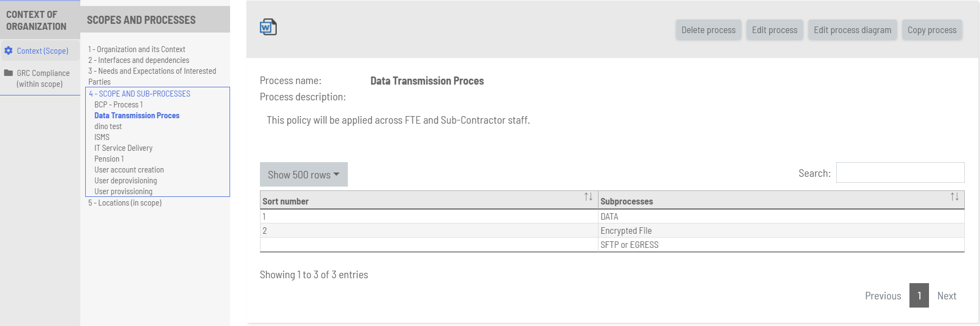Viewport: 980px width, 326px height.
Task: Select BCP - Process 1 from the list
Action: click(x=118, y=104)
